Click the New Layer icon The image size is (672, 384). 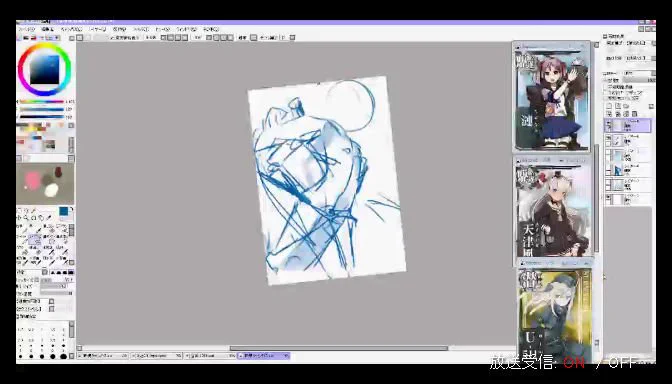[x=609, y=106]
